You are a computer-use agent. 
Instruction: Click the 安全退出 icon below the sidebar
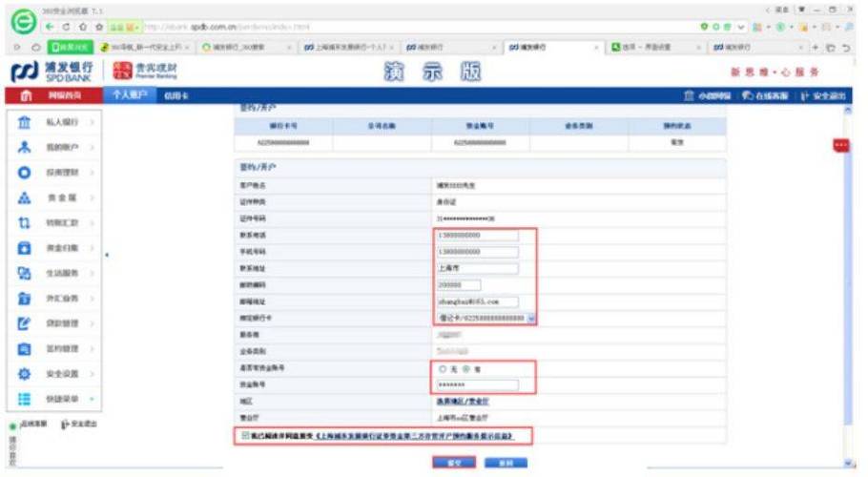tap(65, 425)
